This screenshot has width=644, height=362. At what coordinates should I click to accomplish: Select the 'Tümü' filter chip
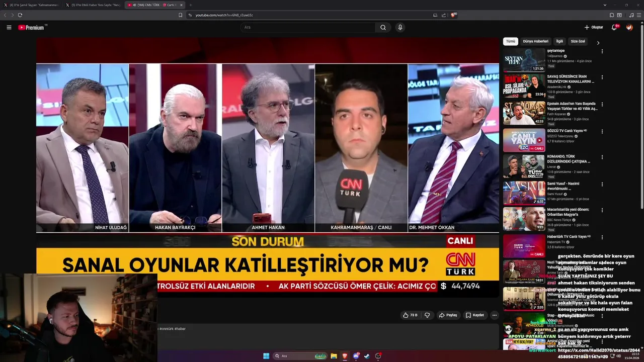coord(511,41)
